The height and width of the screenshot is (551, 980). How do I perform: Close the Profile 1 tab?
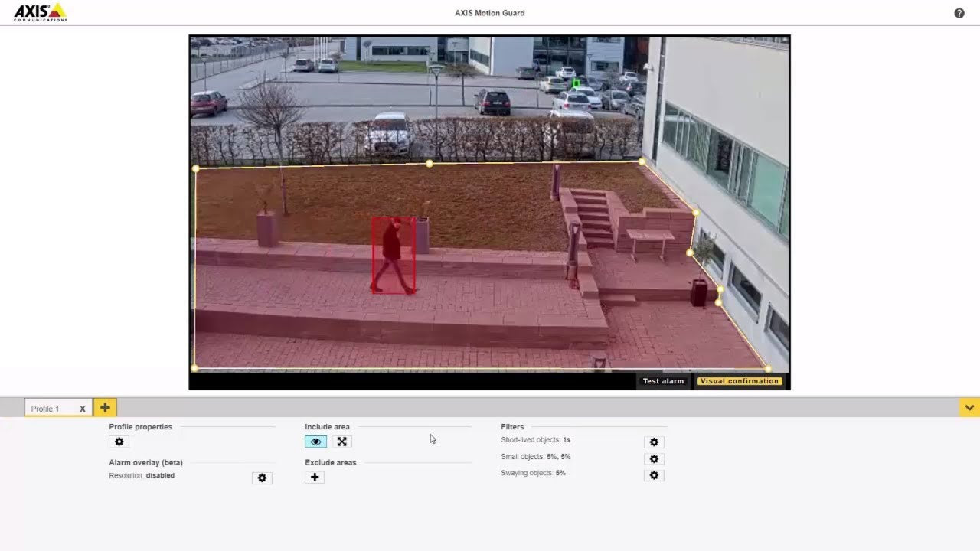[x=83, y=409]
